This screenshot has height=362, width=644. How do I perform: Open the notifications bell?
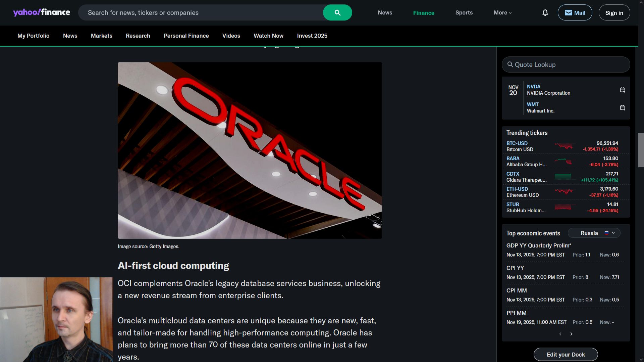coord(545,13)
